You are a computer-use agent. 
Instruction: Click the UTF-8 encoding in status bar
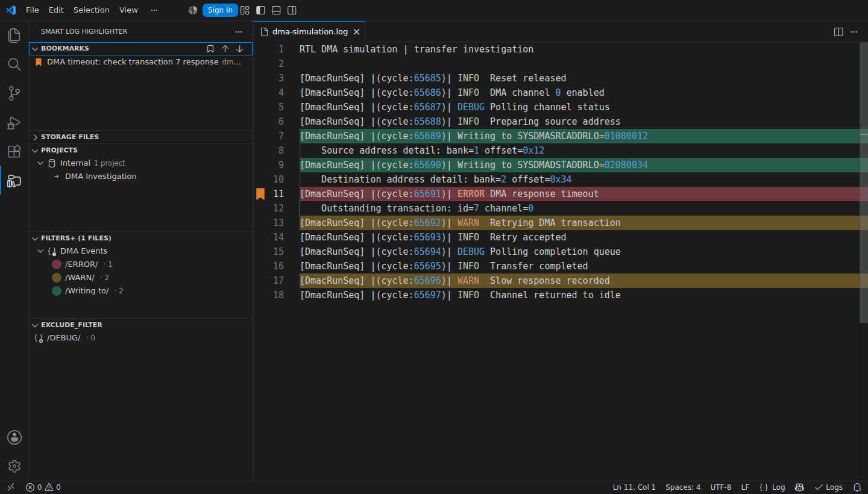pyautogui.click(x=721, y=487)
